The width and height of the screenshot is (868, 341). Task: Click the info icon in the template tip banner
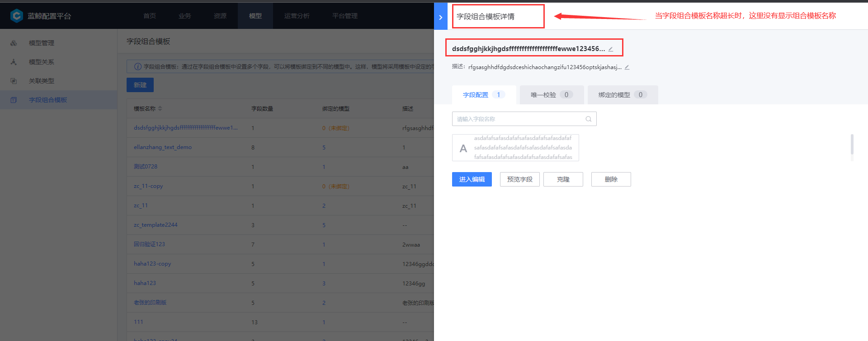[x=138, y=66]
